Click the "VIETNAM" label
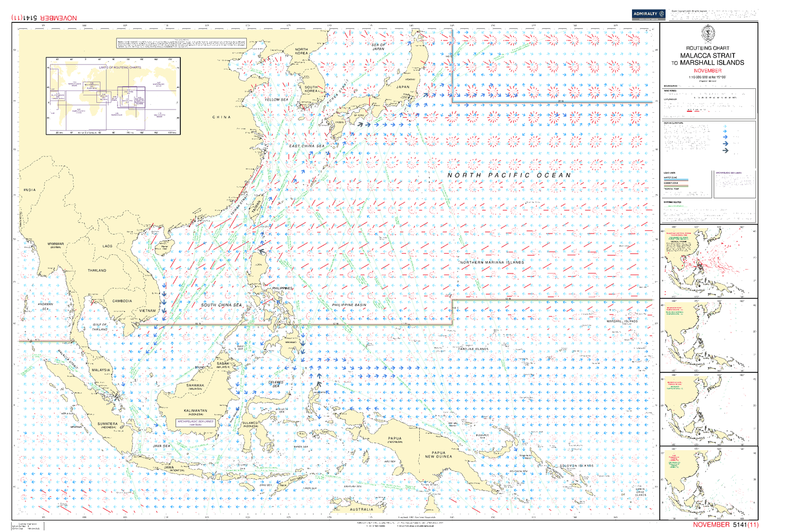Viewport: 798px width, 532px height. (x=147, y=311)
